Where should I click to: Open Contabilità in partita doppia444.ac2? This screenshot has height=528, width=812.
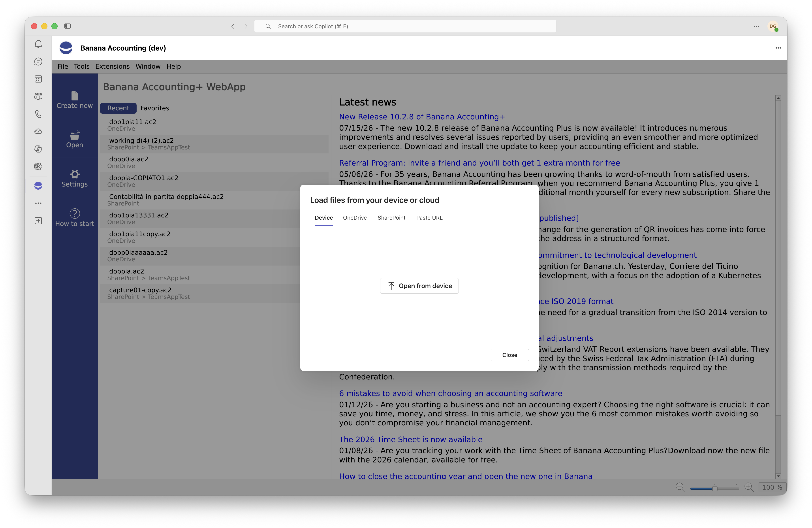pos(200,200)
